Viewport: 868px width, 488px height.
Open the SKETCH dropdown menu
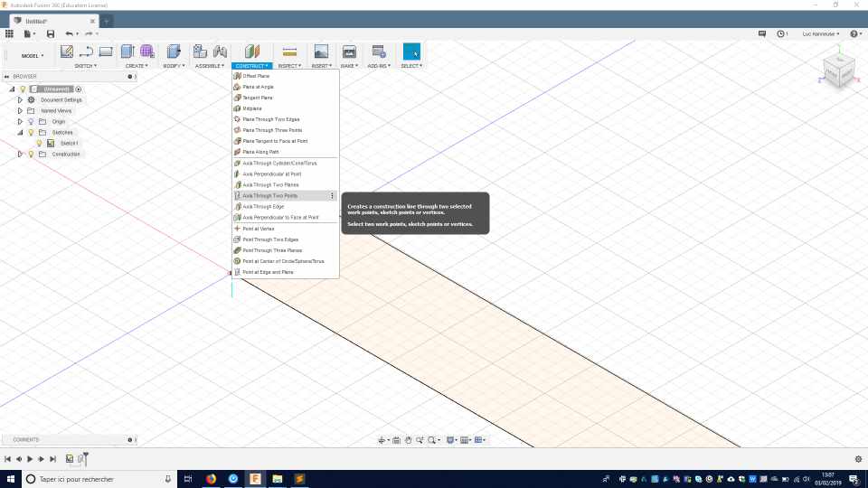(x=85, y=66)
